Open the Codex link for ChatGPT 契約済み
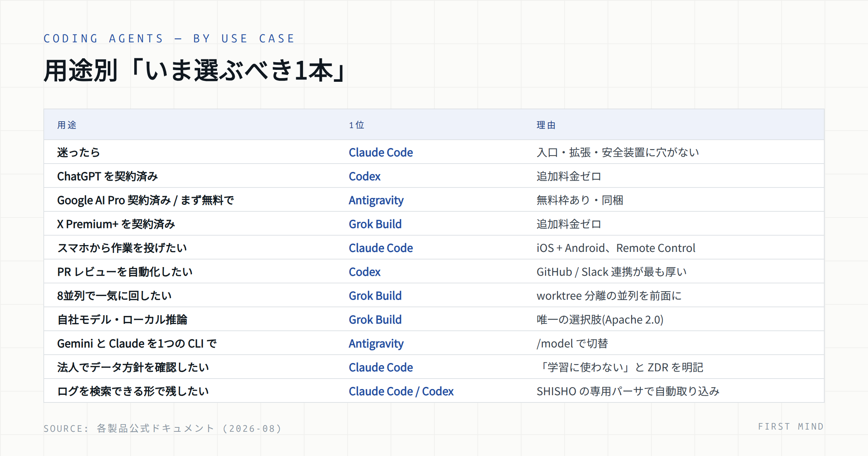 pyautogui.click(x=365, y=176)
